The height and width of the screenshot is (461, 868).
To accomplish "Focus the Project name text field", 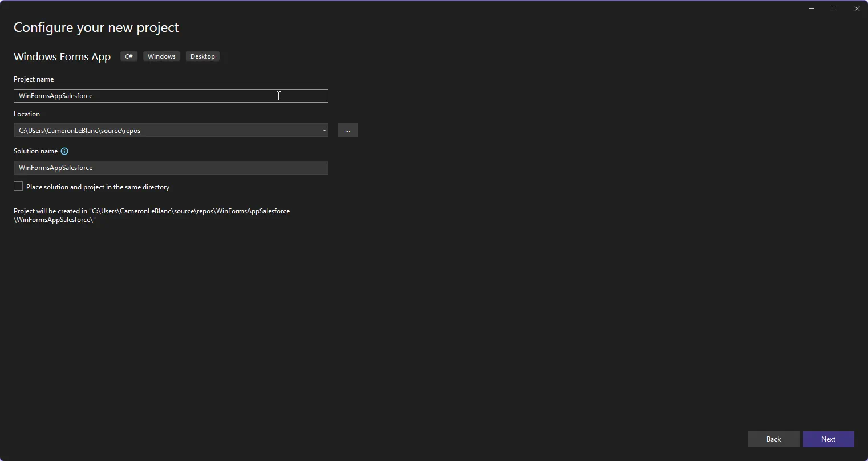I will [171, 96].
